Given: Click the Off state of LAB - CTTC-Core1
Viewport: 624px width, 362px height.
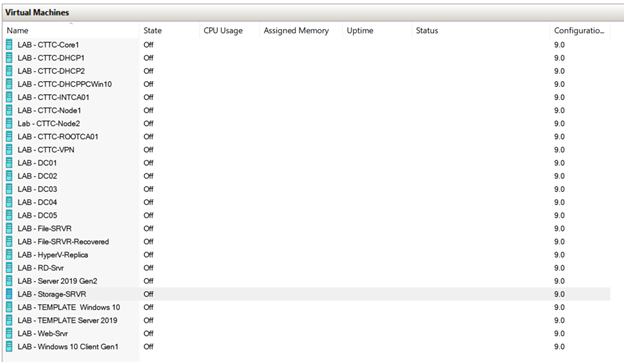Looking at the screenshot, I should click(x=148, y=45).
